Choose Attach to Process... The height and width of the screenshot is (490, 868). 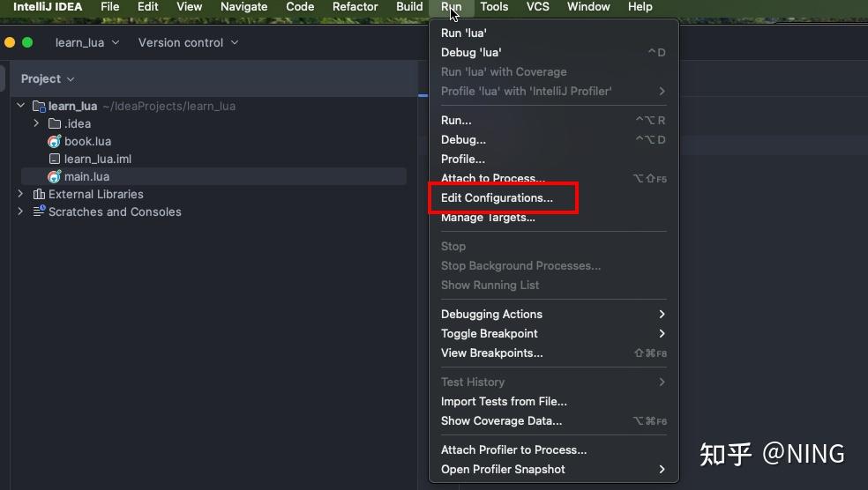pos(554,179)
